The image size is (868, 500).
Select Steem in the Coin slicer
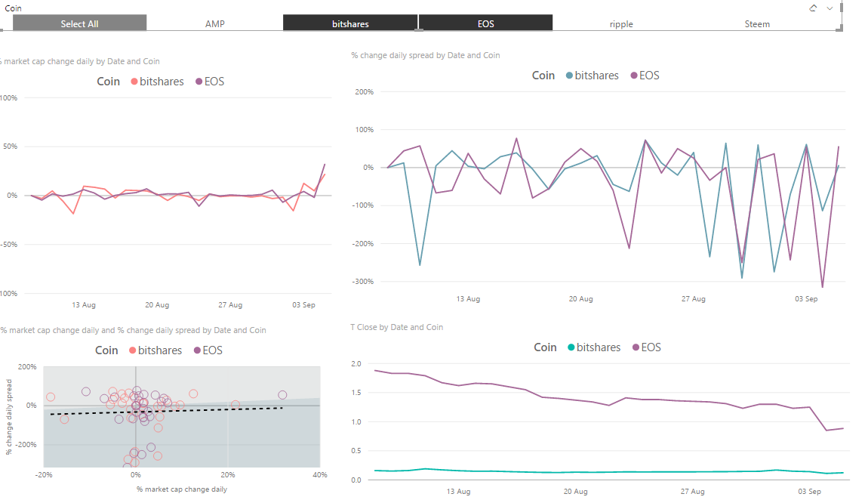(757, 23)
